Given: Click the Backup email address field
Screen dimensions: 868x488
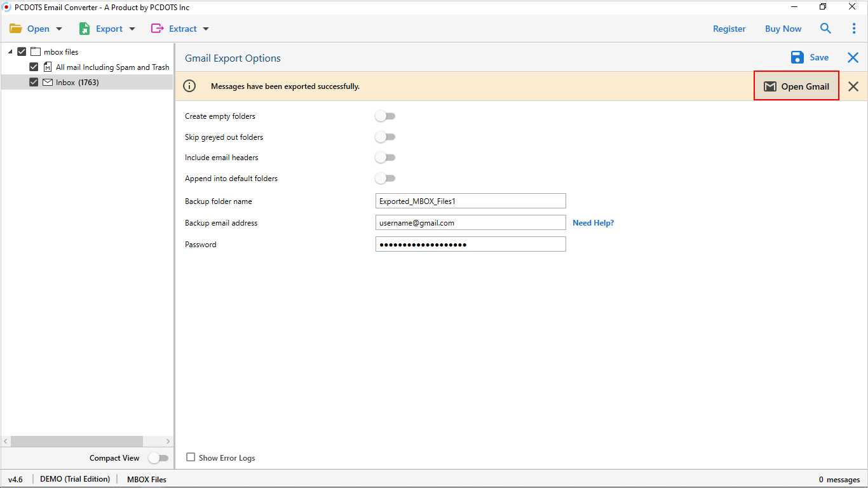Looking at the screenshot, I should click(x=471, y=222).
